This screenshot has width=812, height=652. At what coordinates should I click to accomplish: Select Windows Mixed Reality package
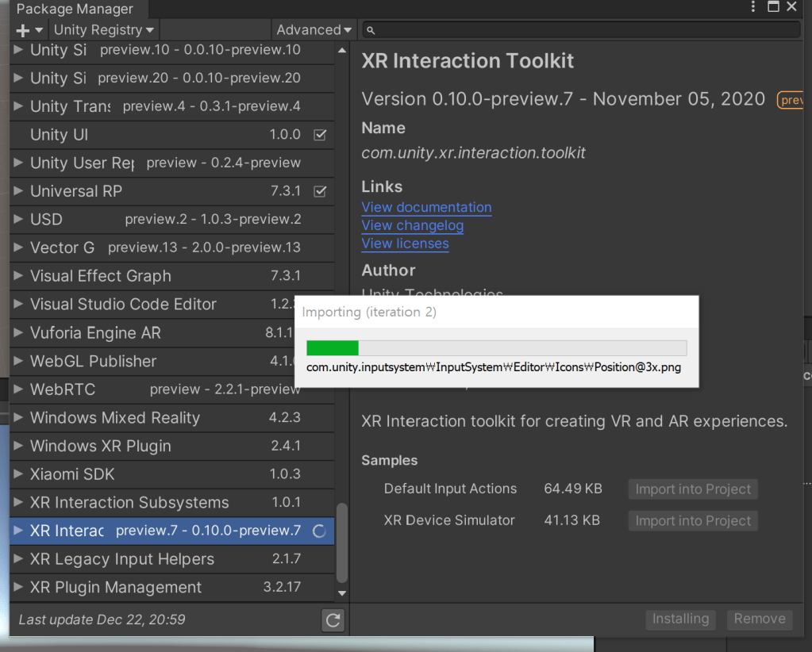[x=115, y=418]
